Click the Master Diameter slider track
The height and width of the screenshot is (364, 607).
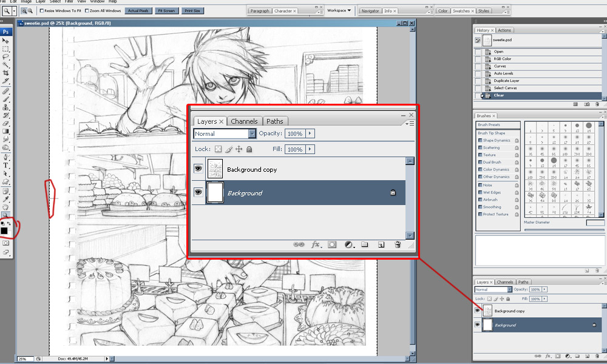[x=563, y=230]
